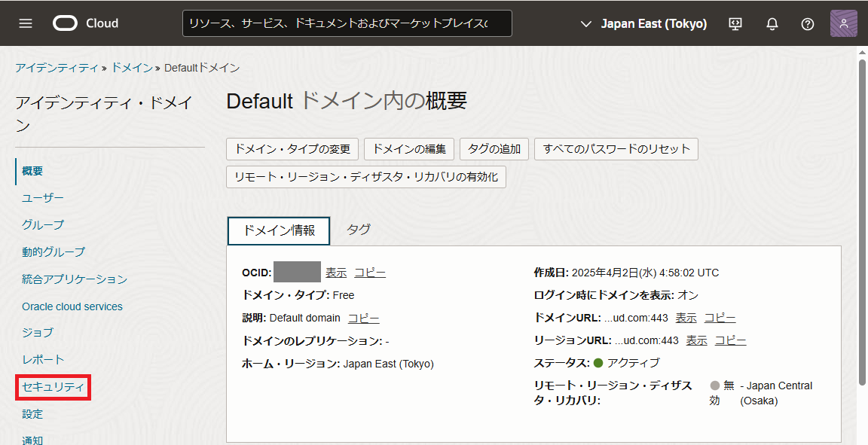Open 動的グループ in the sidebar
Image resolution: width=868 pixels, height=445 pixels.
(53, 251)
